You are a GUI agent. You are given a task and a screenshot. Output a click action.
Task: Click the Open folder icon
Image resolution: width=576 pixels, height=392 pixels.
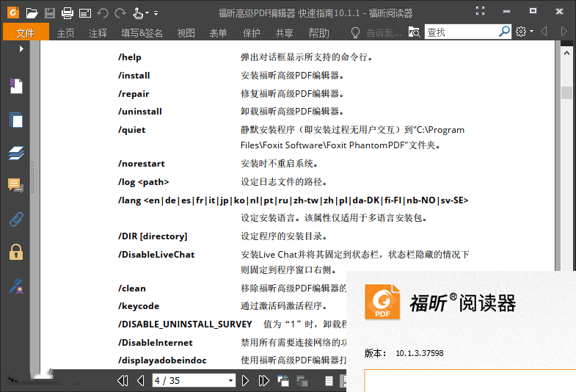click(x=32, y=12)
